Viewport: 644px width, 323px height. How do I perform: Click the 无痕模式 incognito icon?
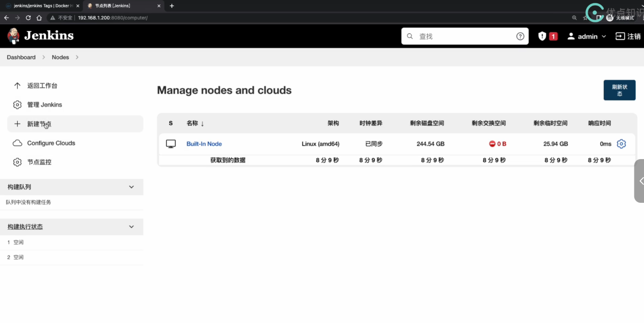tap(610, 18)
